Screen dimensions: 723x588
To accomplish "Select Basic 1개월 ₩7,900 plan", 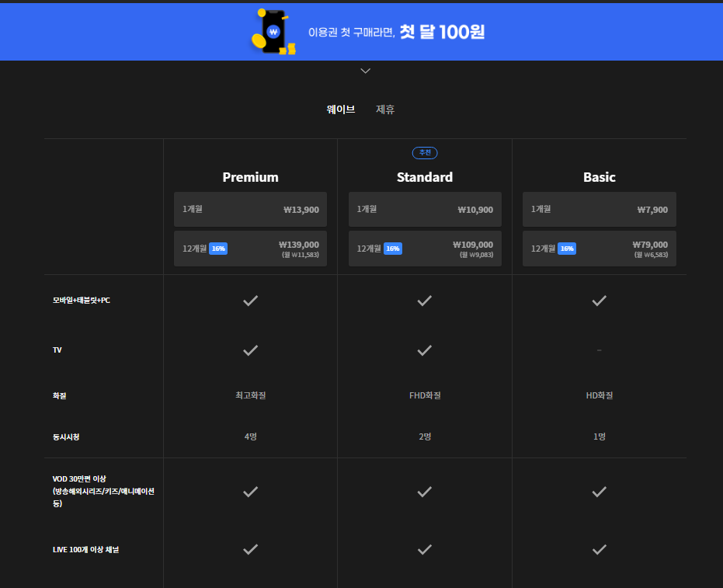I will click(x=599, y=210).
